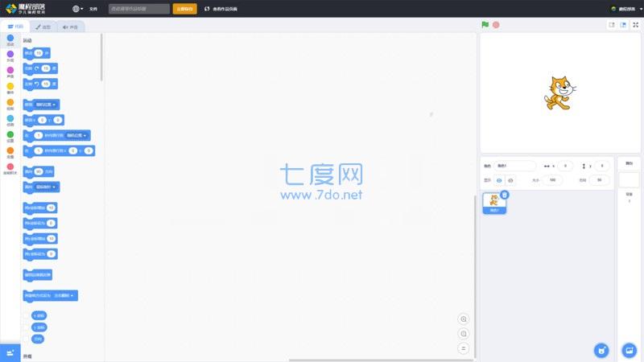
Task: Click the red stop button
Action: coord(496,25)
